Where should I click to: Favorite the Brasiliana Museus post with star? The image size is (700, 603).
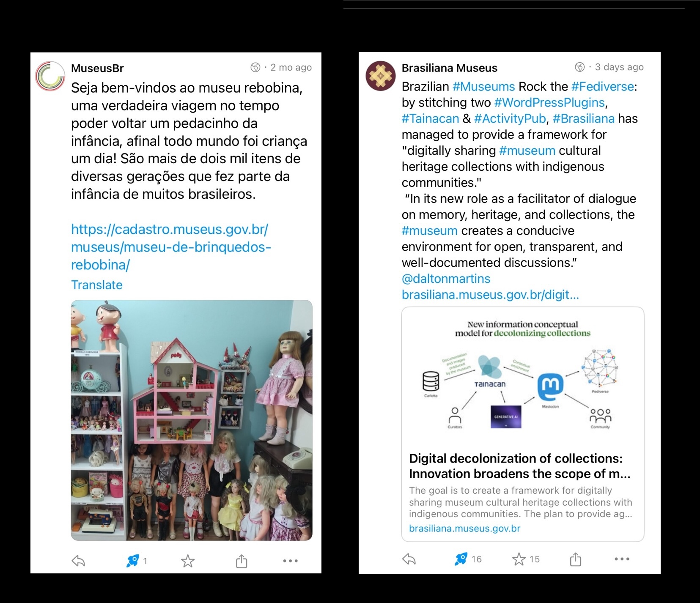tap(519, 559)
